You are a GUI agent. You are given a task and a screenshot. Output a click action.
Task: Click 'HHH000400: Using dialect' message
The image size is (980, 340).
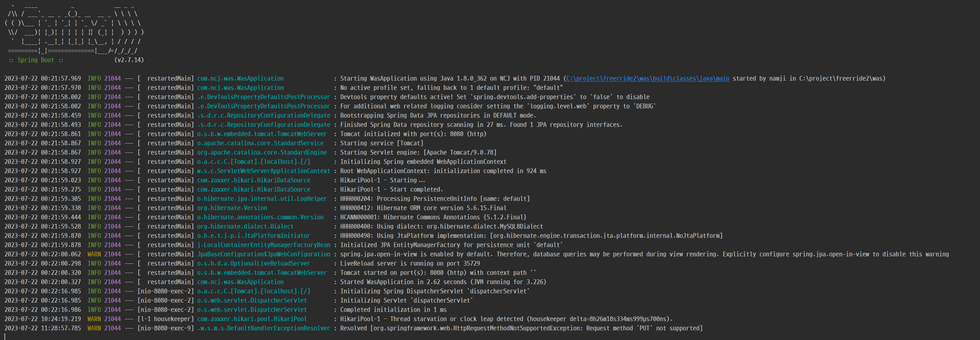click(441, 226)
